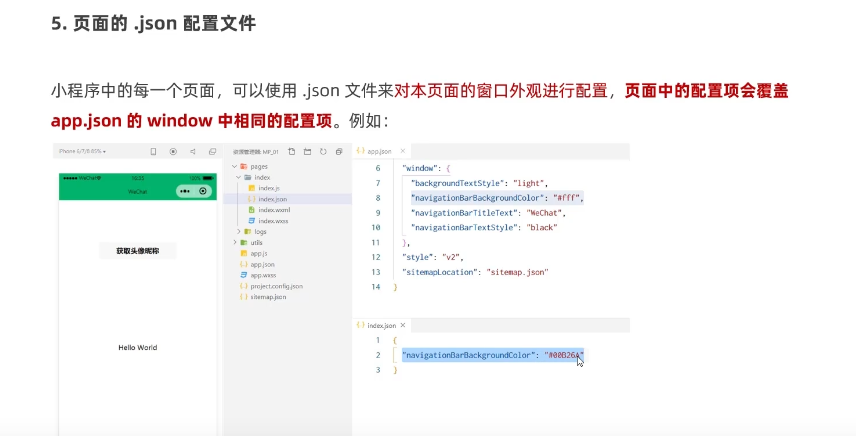Click the logs folder icon
856x436 pixels.
coord(248,232)
